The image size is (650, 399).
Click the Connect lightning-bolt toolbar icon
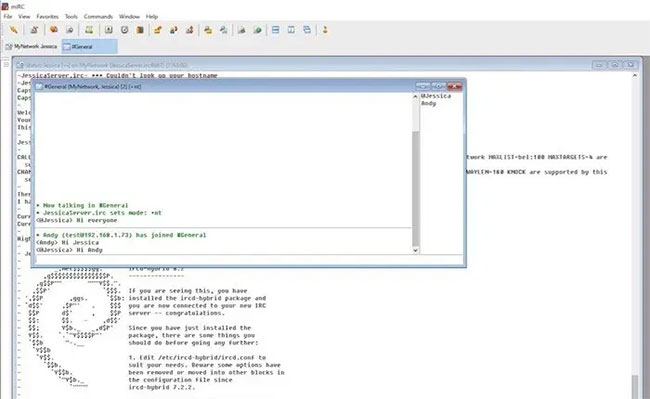[14, 30]
